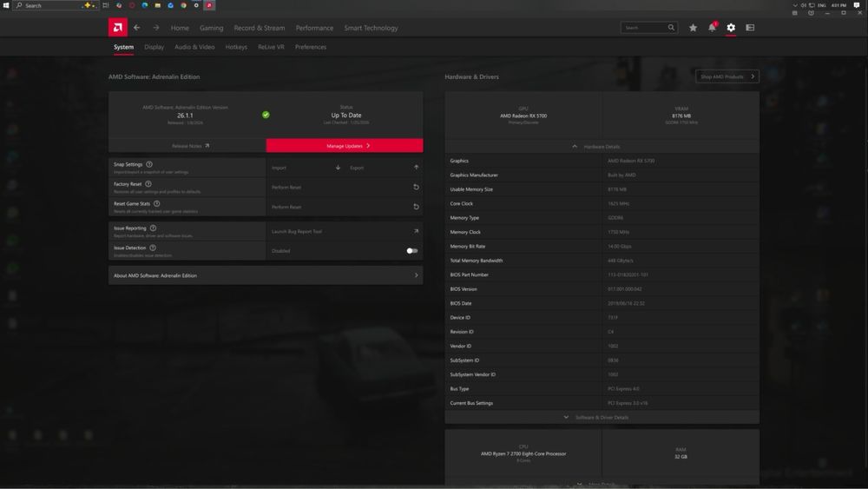Open Chrome from the taskbar

tap(183, 5)
